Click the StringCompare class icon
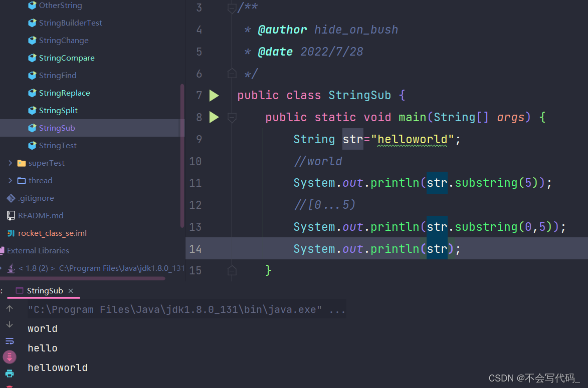Viewport: 588px width, 388px height. (32, 58)
